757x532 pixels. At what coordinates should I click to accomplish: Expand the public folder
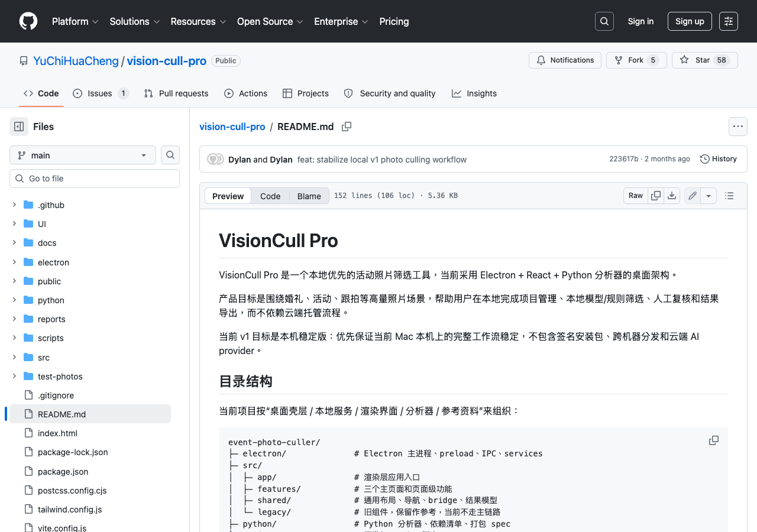(x=14, y=281)
